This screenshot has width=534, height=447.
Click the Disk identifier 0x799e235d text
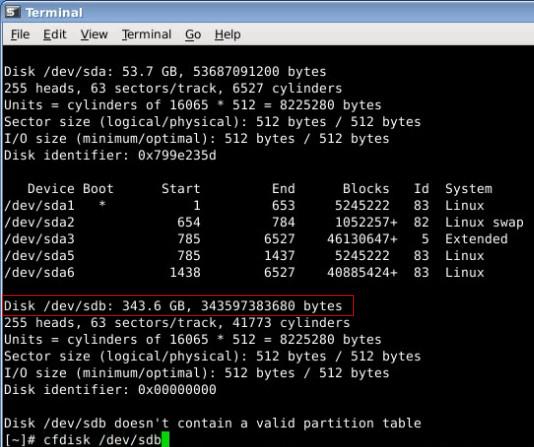tap(110, 155)
